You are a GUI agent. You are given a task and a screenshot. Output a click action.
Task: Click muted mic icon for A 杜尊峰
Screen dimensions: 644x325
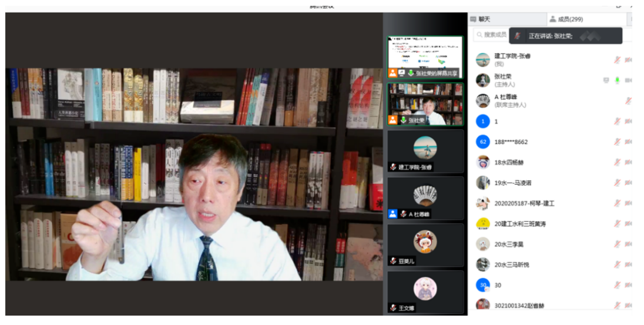tap(628, 100)
